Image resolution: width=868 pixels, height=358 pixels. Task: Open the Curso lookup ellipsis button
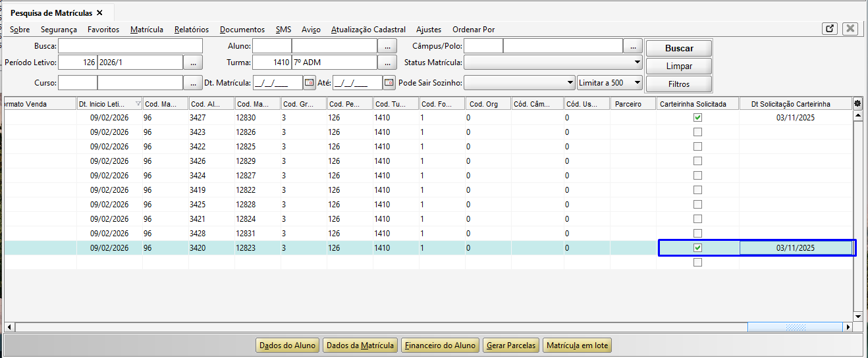click(x=193, y=83)
